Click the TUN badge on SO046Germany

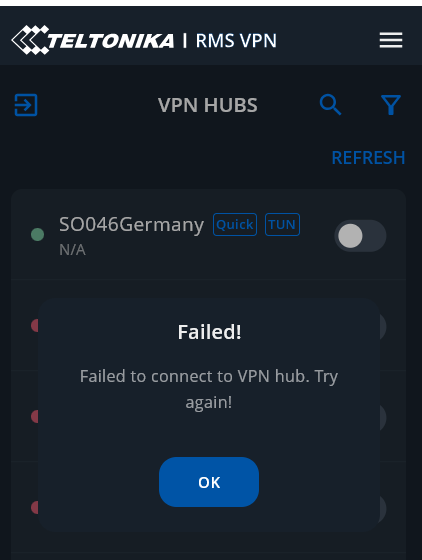point(282,225)
